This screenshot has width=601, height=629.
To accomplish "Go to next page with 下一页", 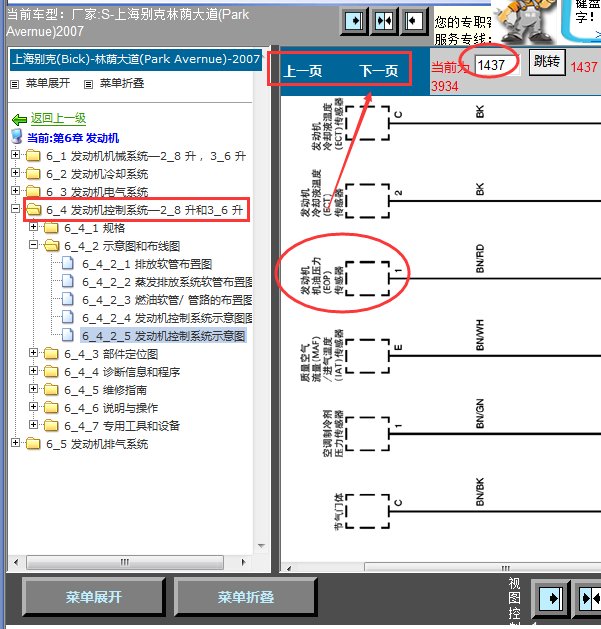I will coord(378,71).
